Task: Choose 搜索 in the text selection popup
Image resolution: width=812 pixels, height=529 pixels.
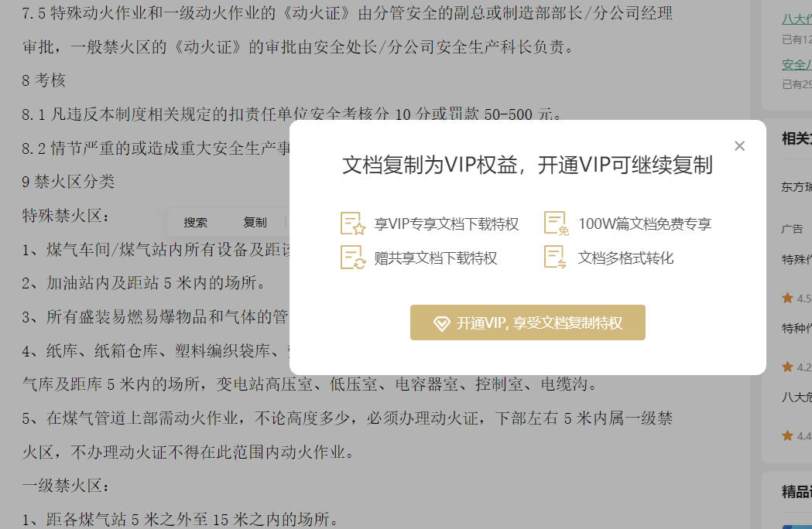Action: pyautogui.click(x=195, y=222)
